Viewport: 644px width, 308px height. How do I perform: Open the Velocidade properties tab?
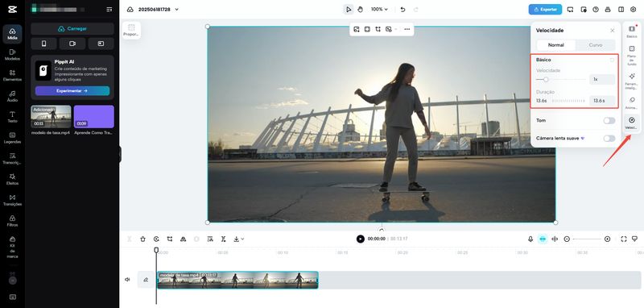[x=632, y=123]
